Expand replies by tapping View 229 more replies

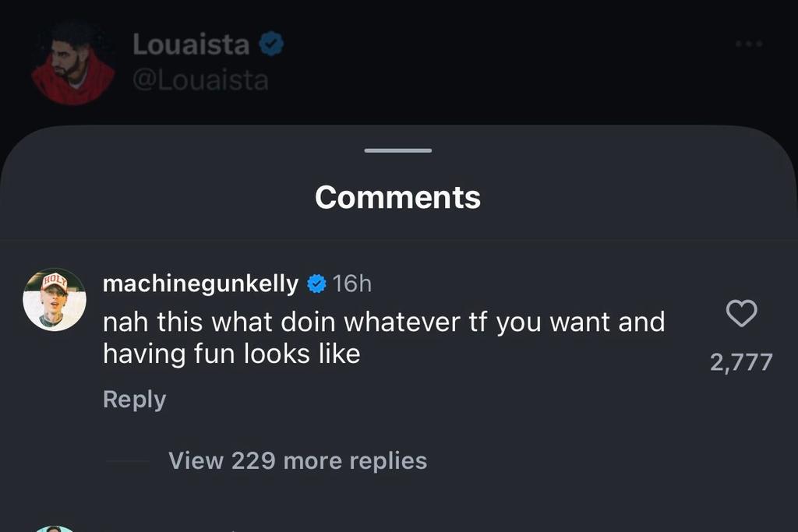pyautogui.click(x=298, y=460)
